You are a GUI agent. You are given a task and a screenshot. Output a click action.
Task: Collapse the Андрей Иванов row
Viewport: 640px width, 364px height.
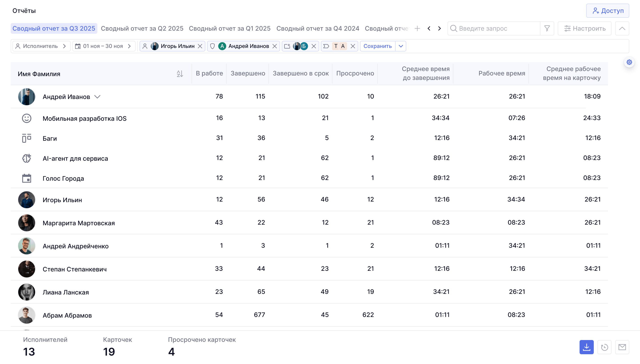tap(97, 97)
